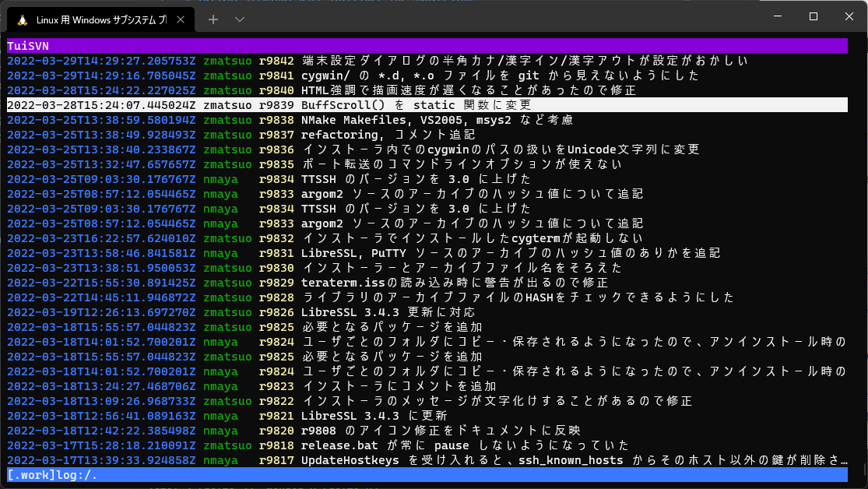Click timestamp 2022-03-17T15:28:18.210091Z
This screenshot has height=489, width=868.
[101, 445]
